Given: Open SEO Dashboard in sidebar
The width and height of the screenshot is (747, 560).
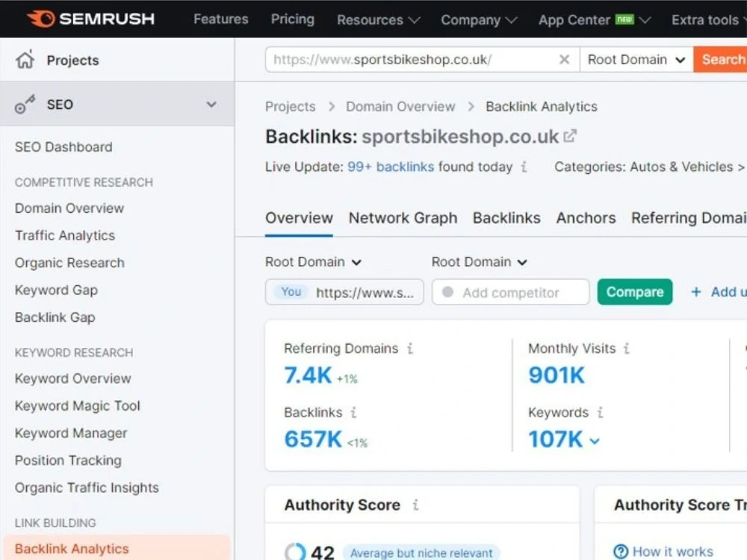Looking at the screenshot, I should click(63, 147).
